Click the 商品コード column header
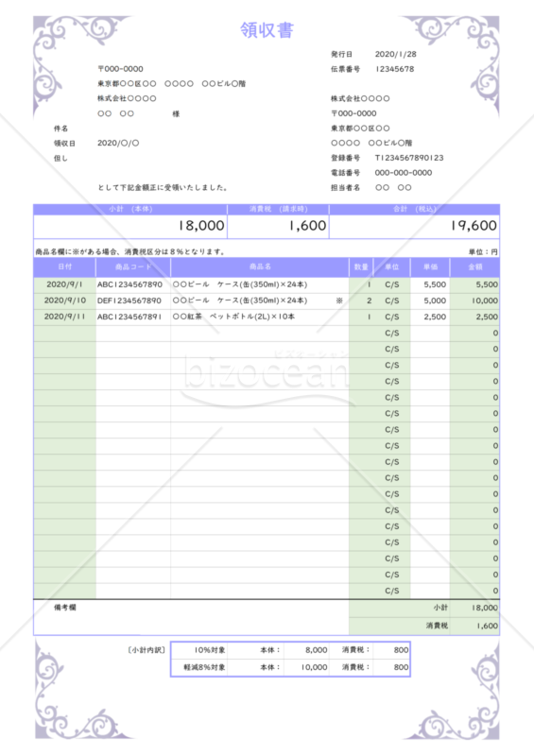The width and height of the screenshot is (534, 756). point(133,266)
